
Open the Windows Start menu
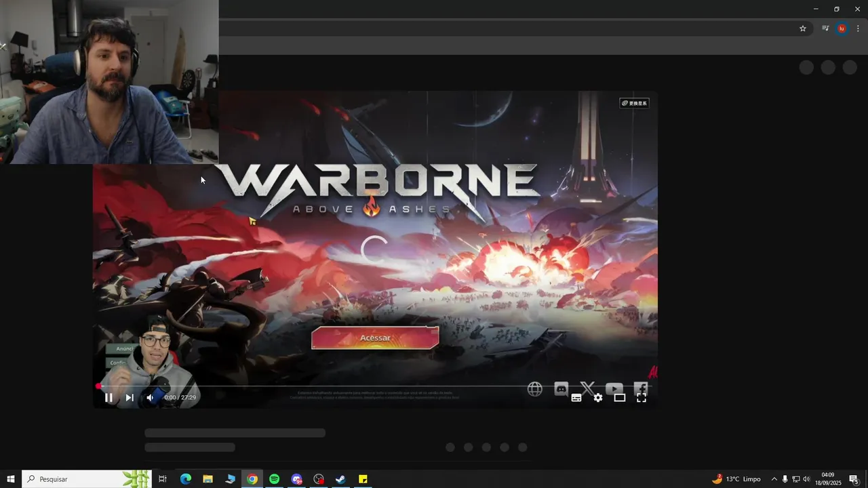coord(11,479)
